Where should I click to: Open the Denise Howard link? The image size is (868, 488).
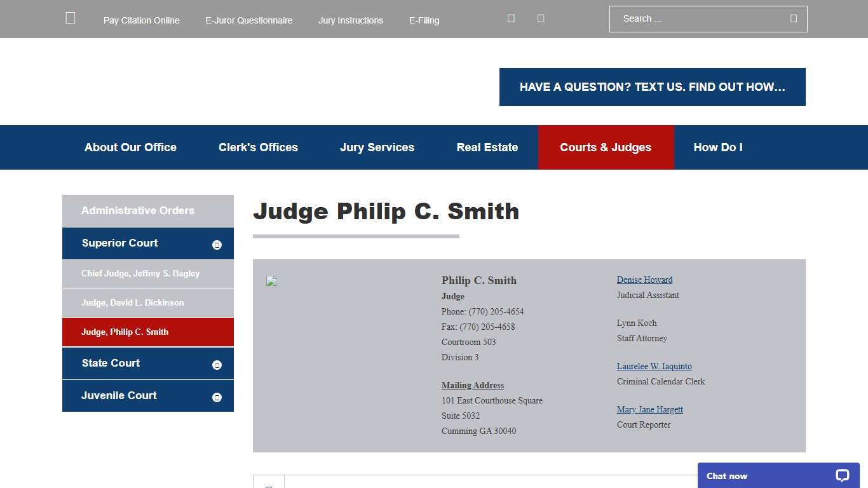644,280
